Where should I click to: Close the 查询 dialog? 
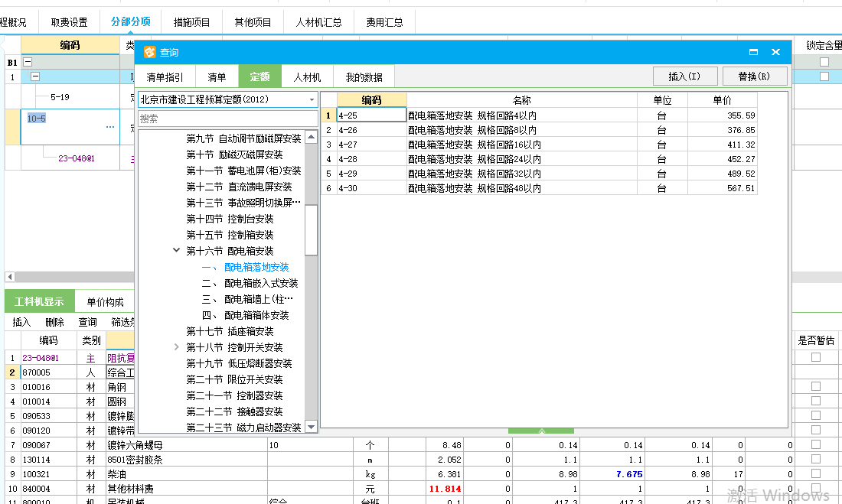pyautogui.click(x=775, y=52)
